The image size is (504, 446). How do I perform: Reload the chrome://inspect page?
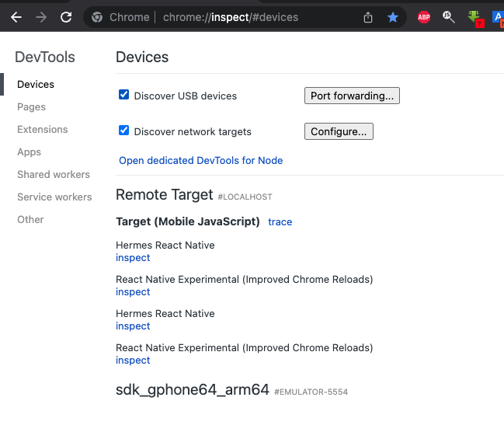pos(66,17)
